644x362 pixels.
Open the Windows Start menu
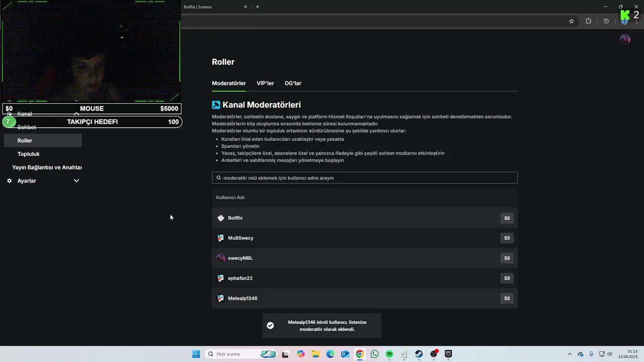(x=196, y=354)
